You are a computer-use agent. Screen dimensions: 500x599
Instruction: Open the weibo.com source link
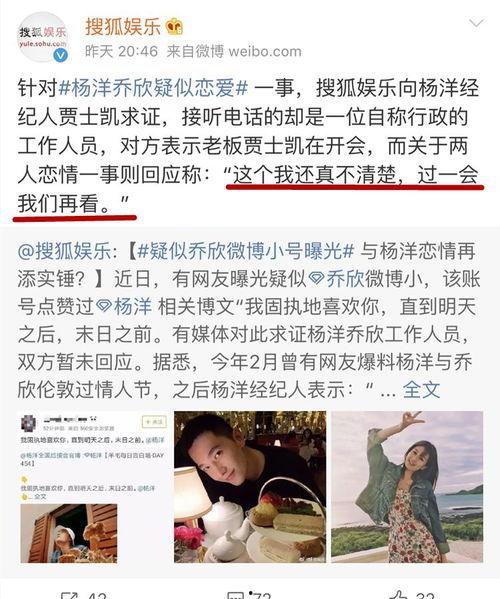[265, 52]
